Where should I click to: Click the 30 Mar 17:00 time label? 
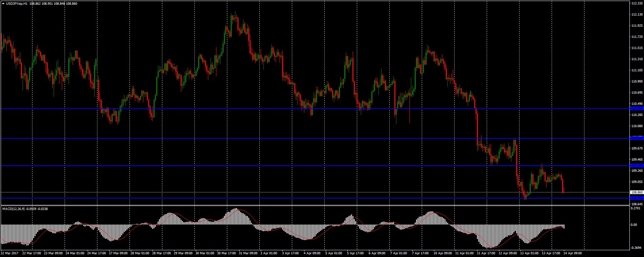click(x=227, y=253)
